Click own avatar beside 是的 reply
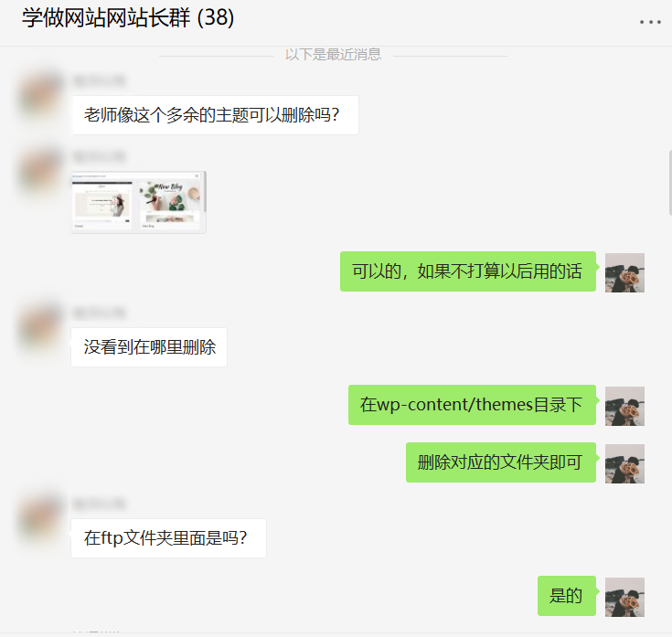The image size is (672, 637). 624,597
